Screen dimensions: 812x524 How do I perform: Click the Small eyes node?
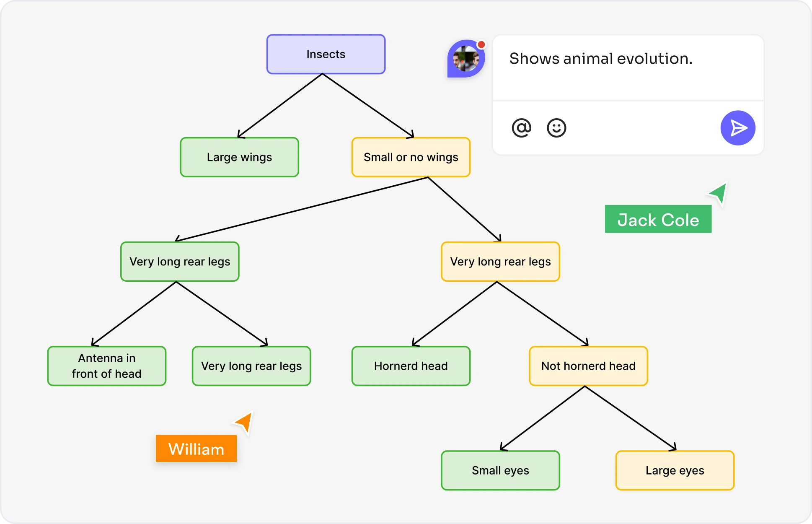(500, 470)
